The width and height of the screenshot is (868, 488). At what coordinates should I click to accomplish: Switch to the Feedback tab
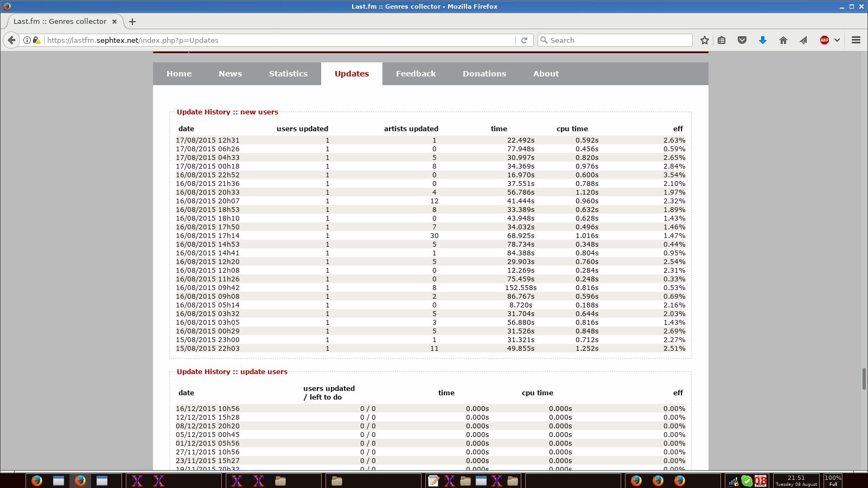[416, 74]
